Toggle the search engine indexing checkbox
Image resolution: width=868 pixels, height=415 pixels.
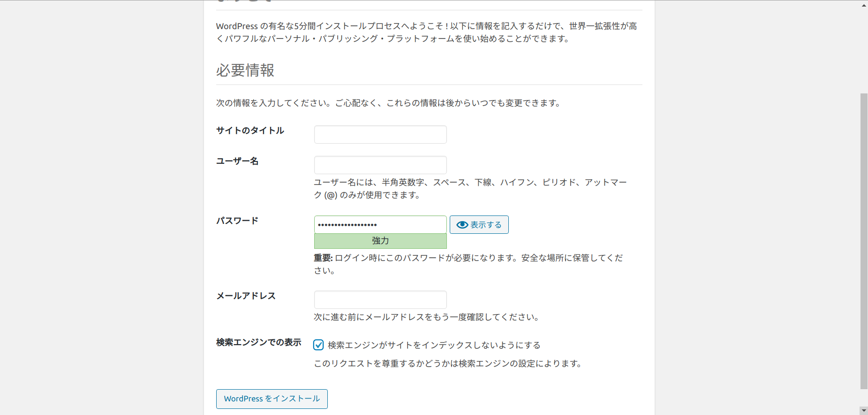click(x=318, y=345)
